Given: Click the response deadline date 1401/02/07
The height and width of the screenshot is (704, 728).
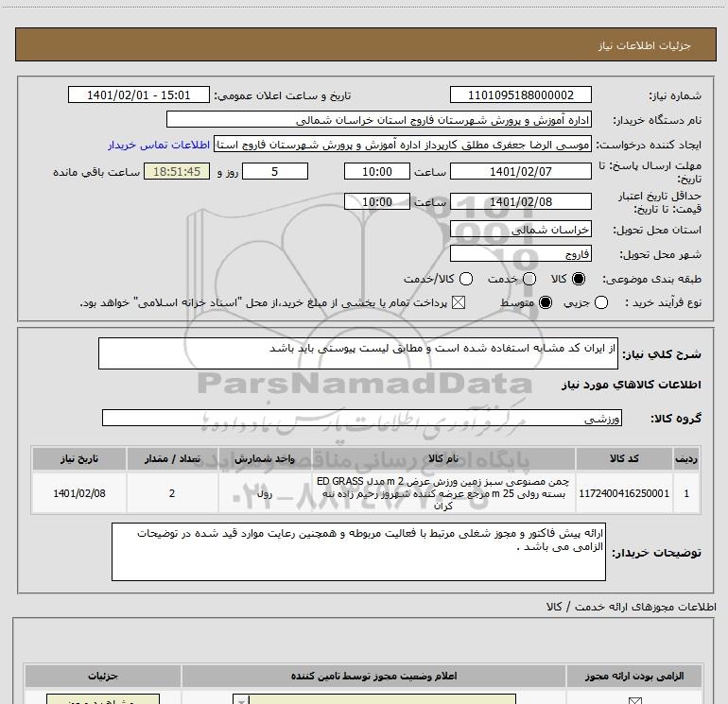Looking at the screenshot, I should tap(520, 171).
